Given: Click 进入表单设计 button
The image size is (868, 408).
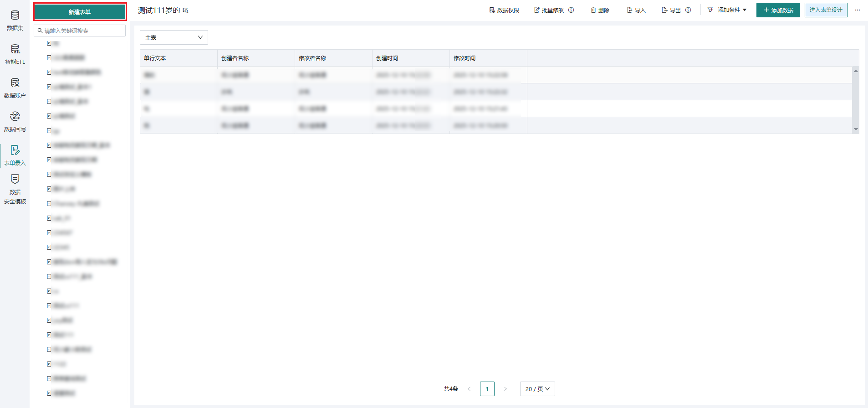Looking at the screenshot, I should 826,10.
